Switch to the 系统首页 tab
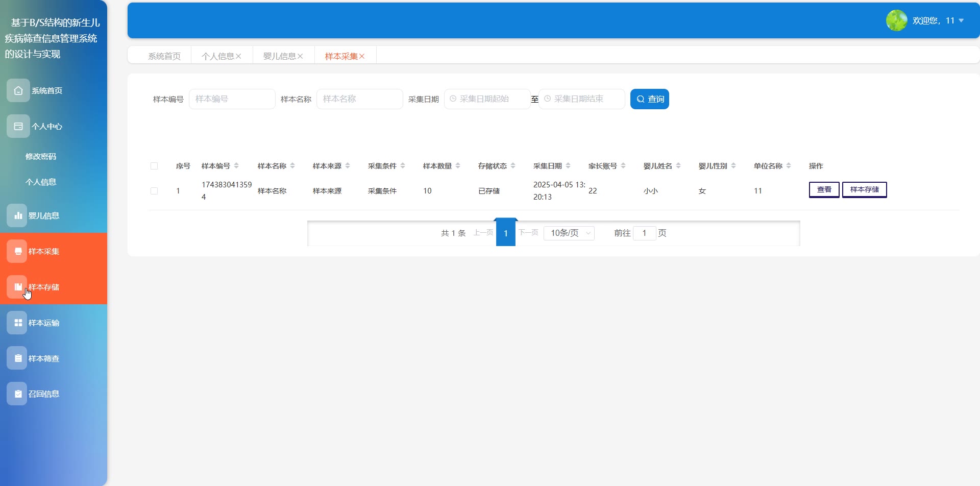The image size is (980, 486). pos(164,56)
